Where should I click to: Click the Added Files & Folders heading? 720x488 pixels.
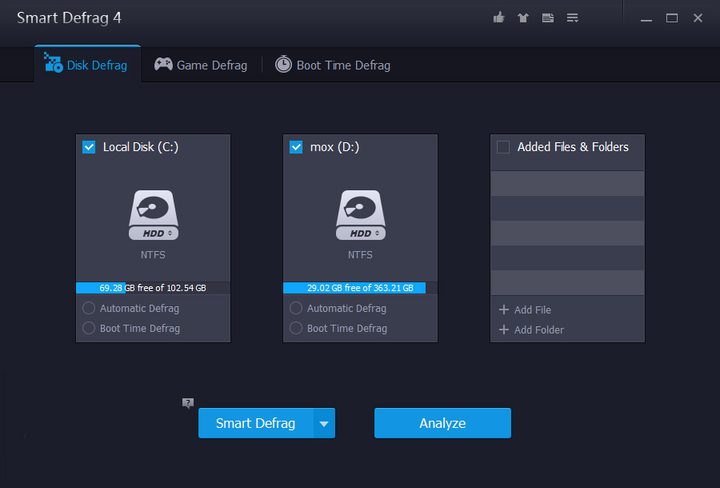coord(573,147)
